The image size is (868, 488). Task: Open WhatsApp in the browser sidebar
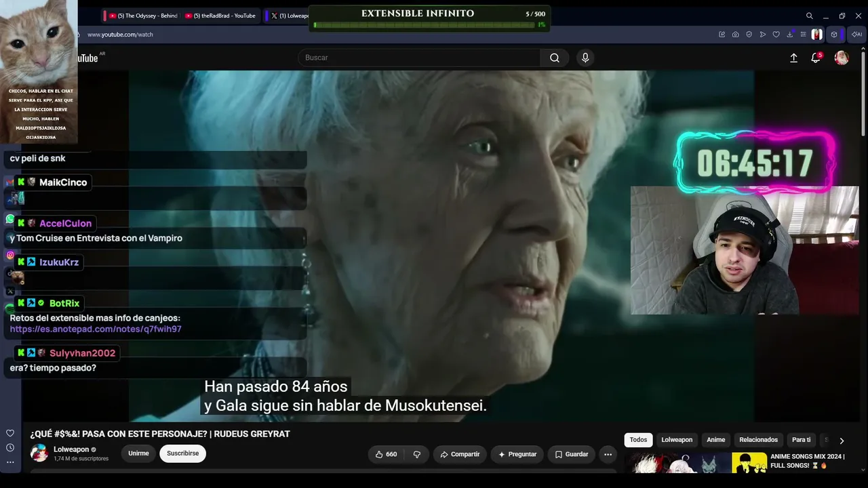click(x=10, y=219)
